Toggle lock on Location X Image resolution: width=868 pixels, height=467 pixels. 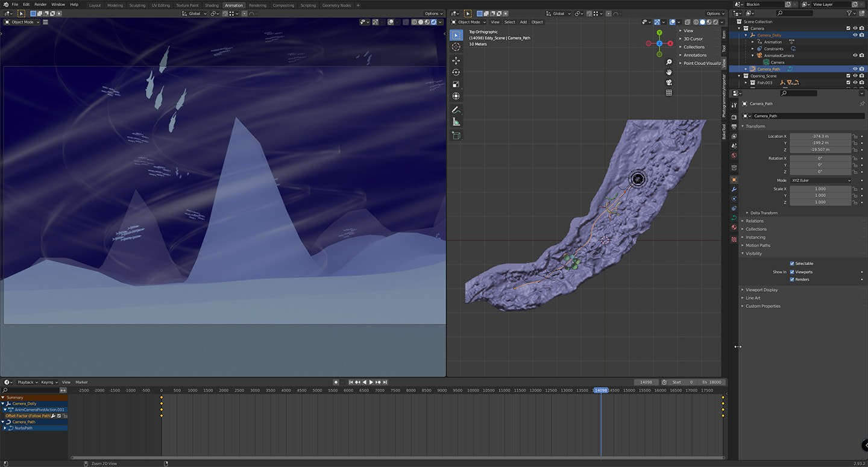click(855, 136)
